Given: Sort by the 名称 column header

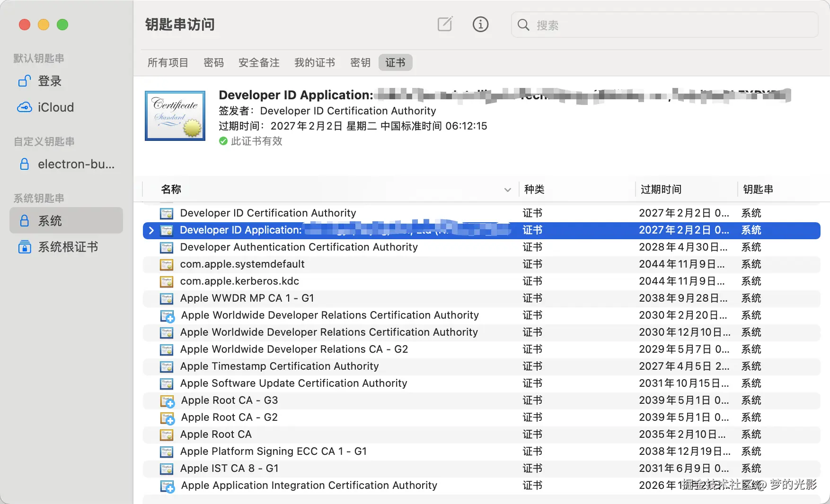Looking at the screenshot, I should pos(171,190).
